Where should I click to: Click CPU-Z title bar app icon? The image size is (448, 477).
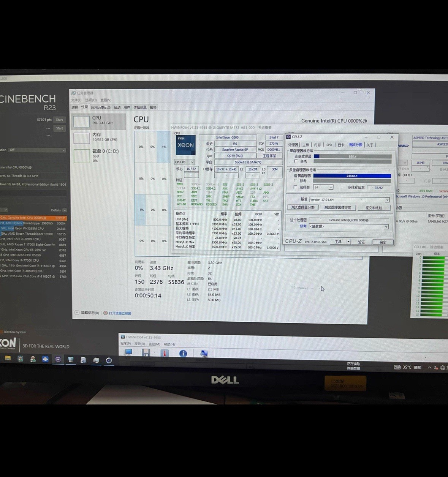[288, 137]
